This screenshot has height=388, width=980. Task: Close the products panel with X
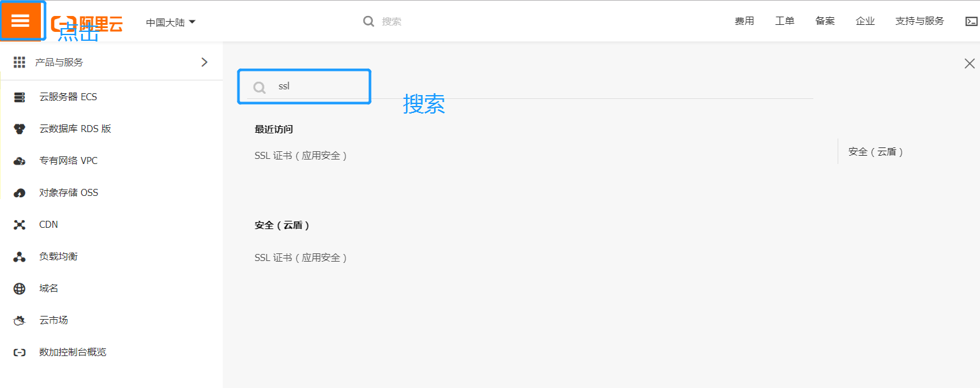click(970, 63)
